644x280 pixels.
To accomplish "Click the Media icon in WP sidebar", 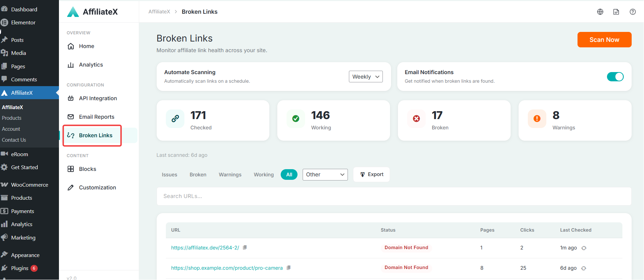I will (4, 53).
